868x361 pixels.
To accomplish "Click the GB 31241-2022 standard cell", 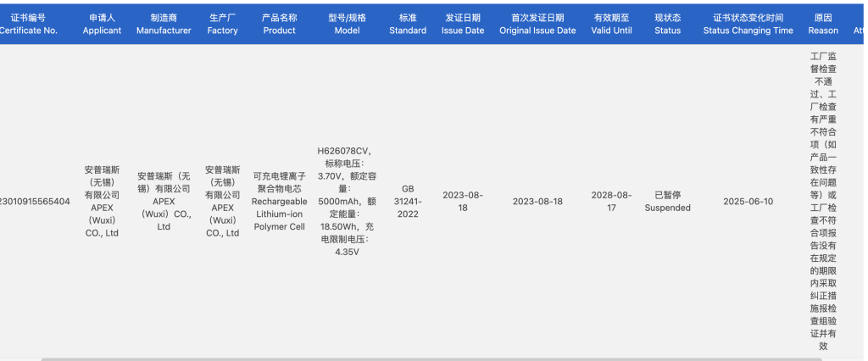I will pos(408,202).
